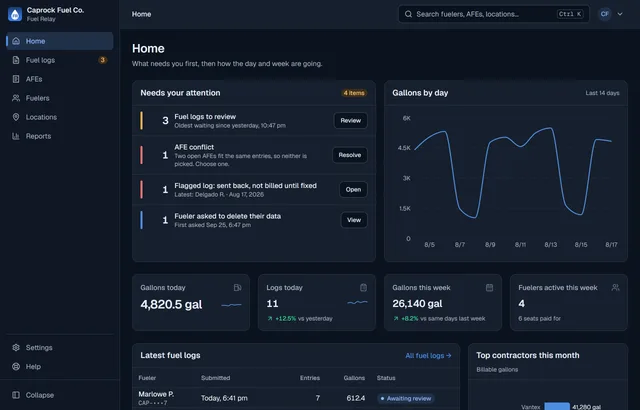Screen dimensions: 640x410
Task: Click the Last 14 days label
Action: [x=602, y=93]
